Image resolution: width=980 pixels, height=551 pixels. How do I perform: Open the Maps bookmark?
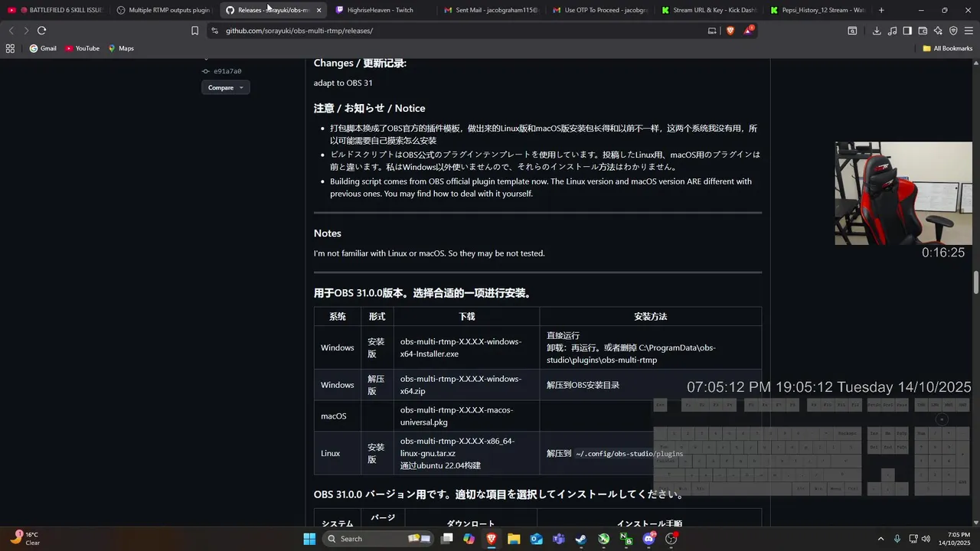(x=121, y=48)
